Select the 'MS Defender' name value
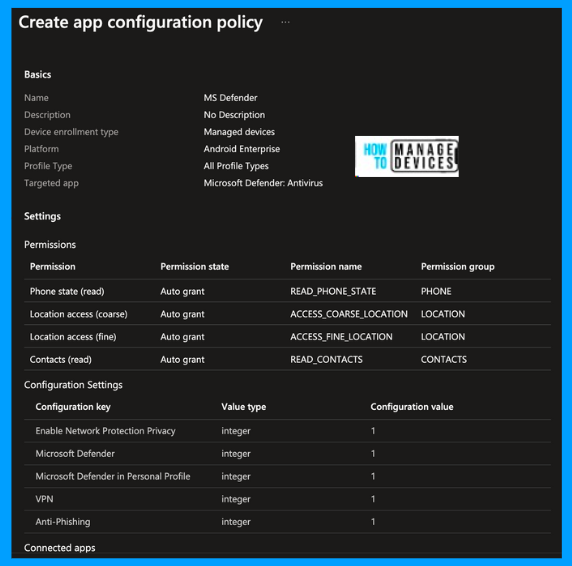 click(x=231, y=98)
